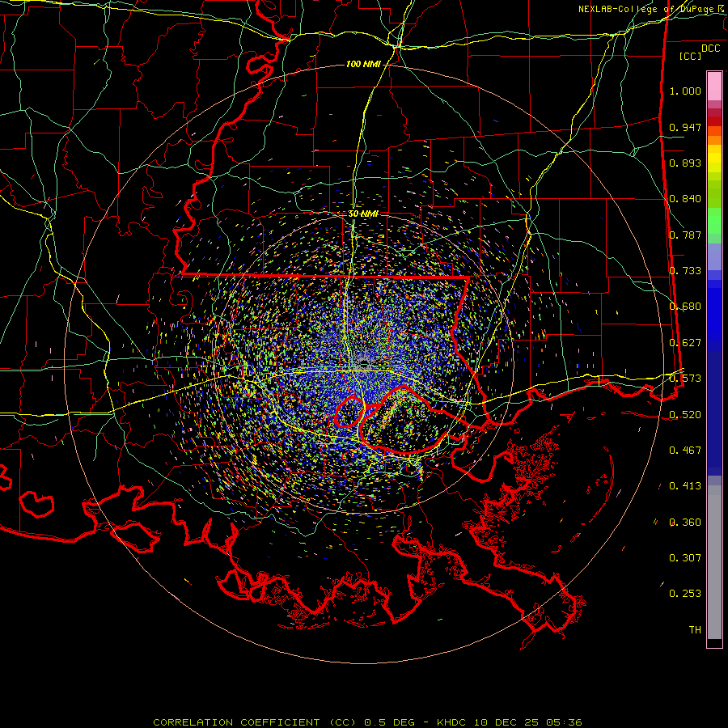Image resolution: width=728 pixels, height=728 pixels.
Task: Click the [CC] units label
Action: [x=690, y=56]
